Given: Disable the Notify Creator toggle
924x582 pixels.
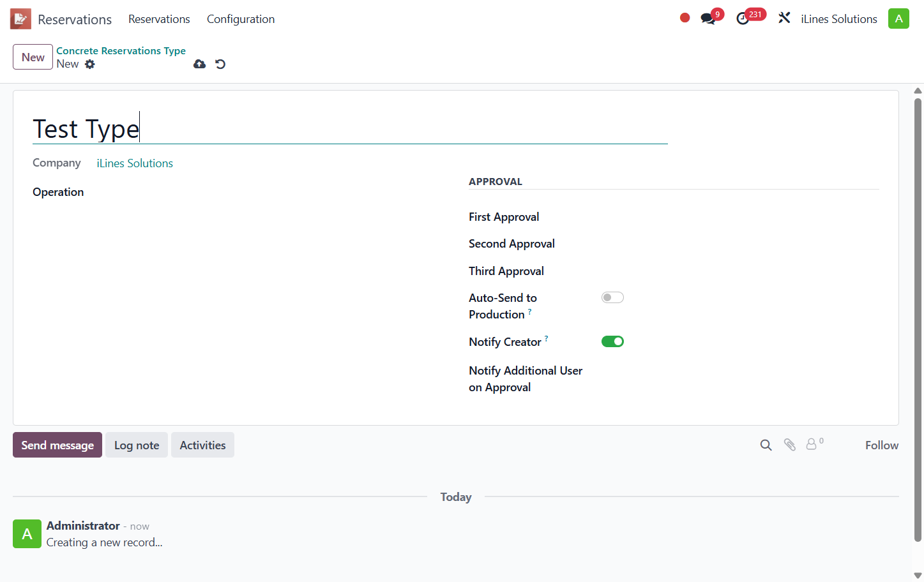Looking at the screenshot, I should 612,341.
